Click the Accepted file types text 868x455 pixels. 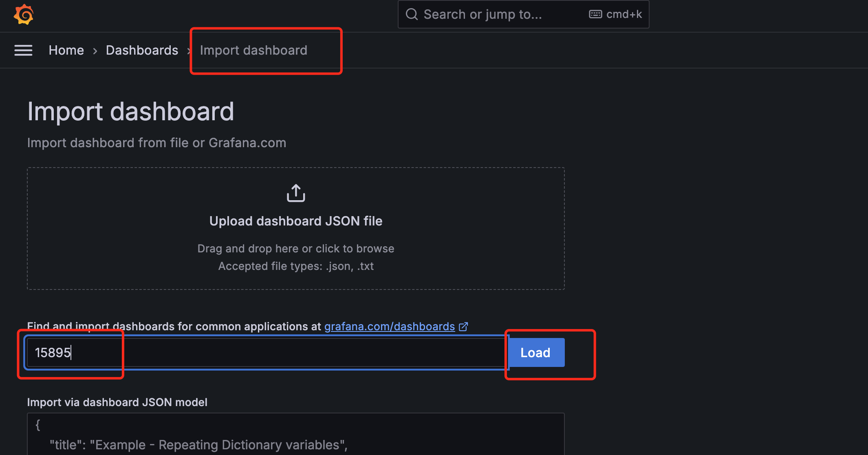pyautogui.click(x=296, y=266)
